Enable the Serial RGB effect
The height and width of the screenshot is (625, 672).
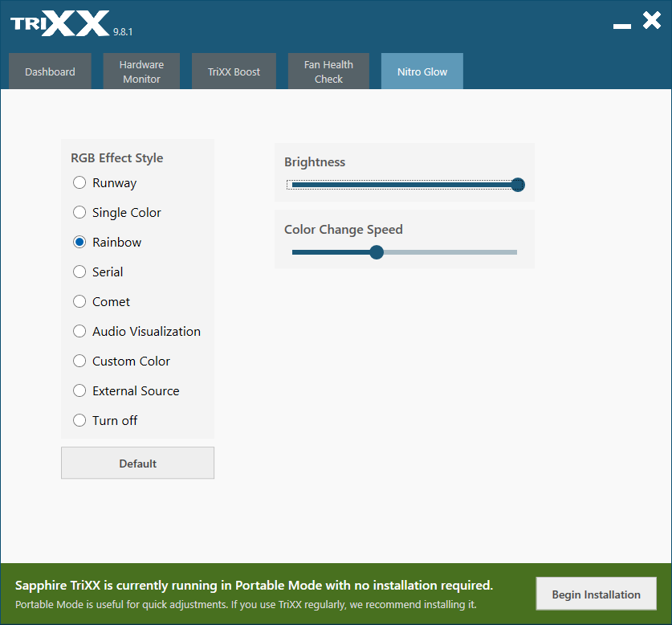(79, 272)
